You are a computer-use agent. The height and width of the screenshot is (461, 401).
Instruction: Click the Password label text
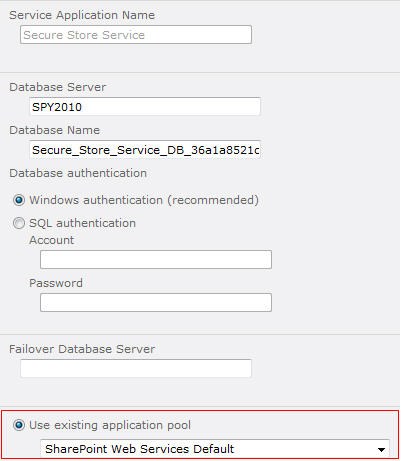coord(56,283)
